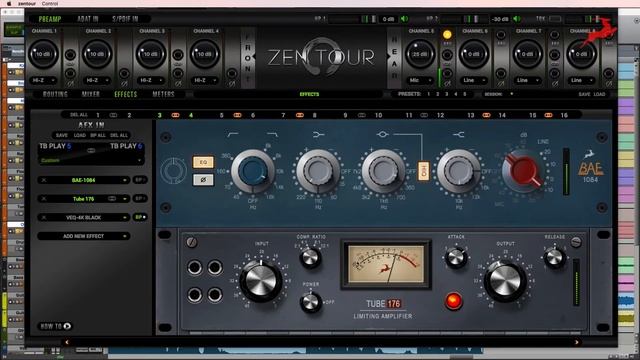This screenshot has width=640, height=360.
Task: Toggle the TBK talkback button
Action: [555, 19]
